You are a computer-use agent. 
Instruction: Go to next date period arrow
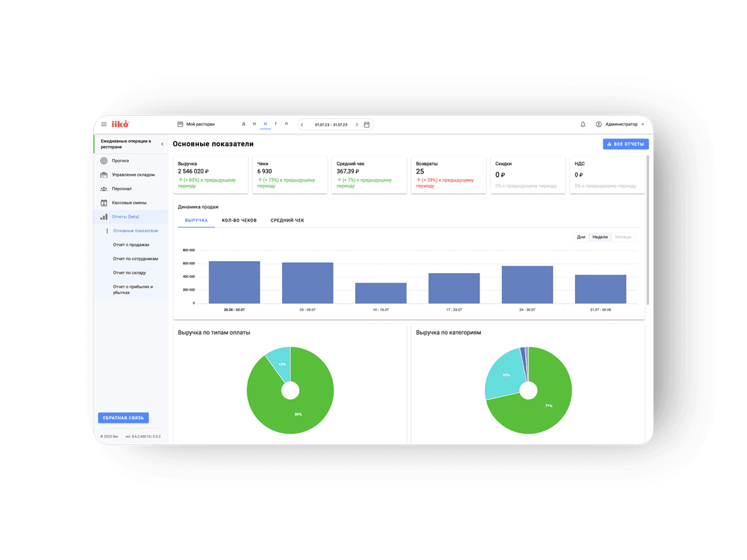pos(357,124)
